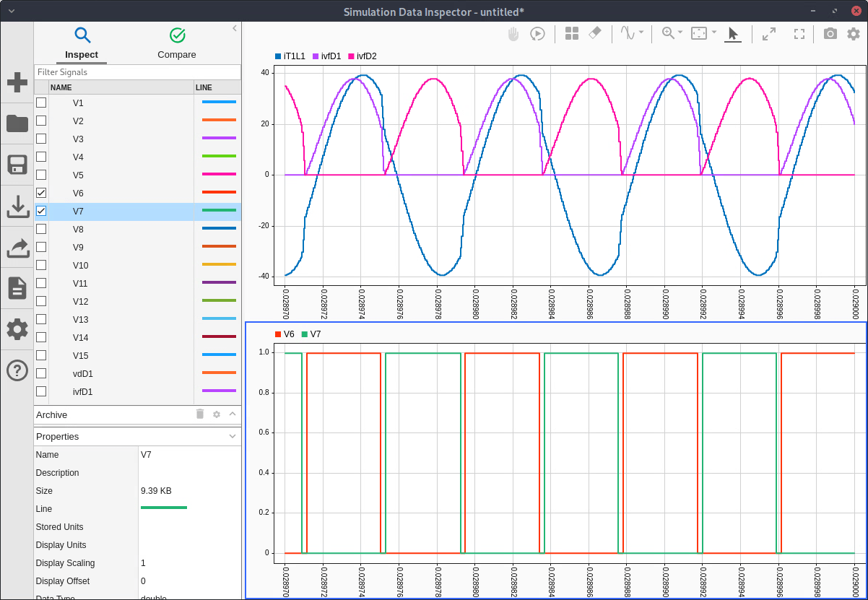Collapse the Properties panel chevron
Screen dimensions: 868x600
pos(233,436)
